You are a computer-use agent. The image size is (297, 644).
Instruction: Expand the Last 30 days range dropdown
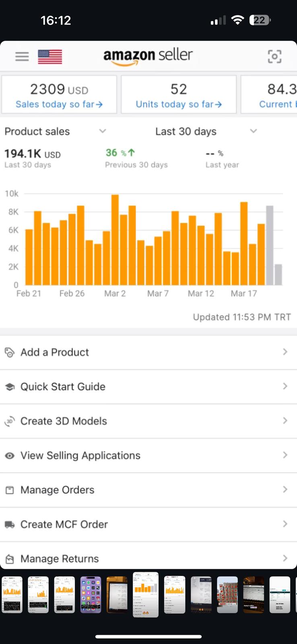tap(253, 131)
